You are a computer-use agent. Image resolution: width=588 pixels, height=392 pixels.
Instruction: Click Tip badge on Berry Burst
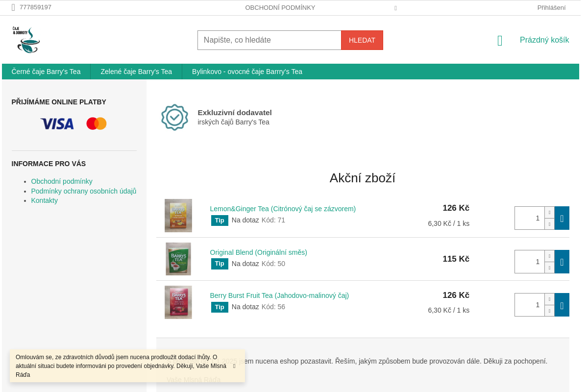[220, 307]
